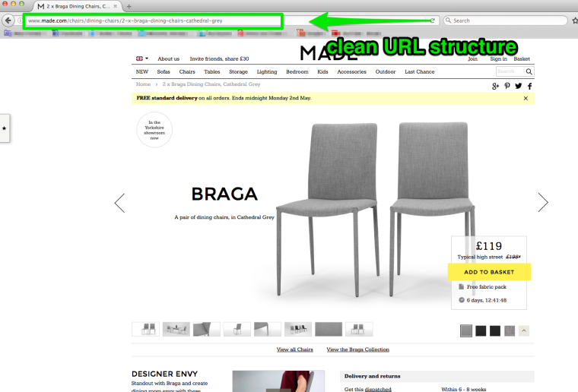Open the Chairs category
The height and width of the screenshot is (392, 578).
point(187,71)
